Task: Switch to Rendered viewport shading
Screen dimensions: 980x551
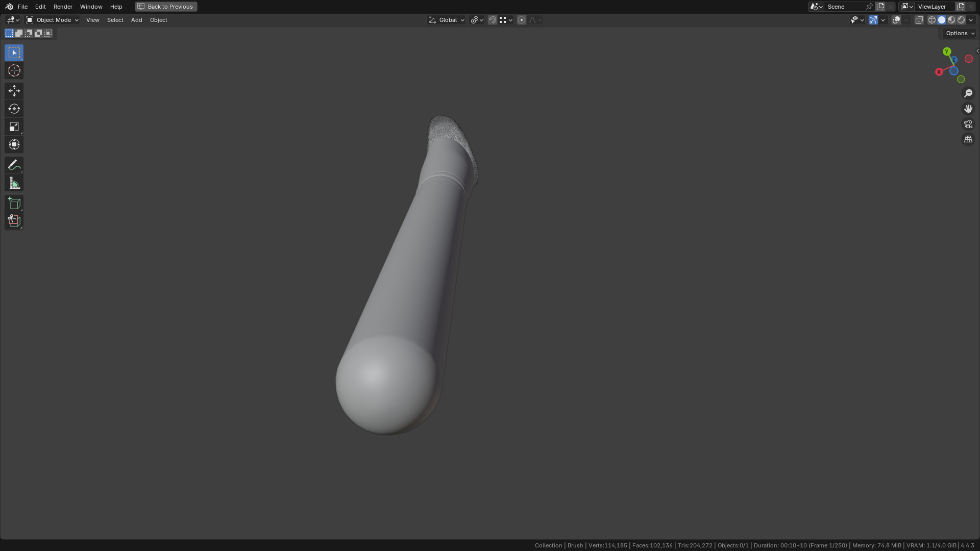Action: (x=961, y=20)
